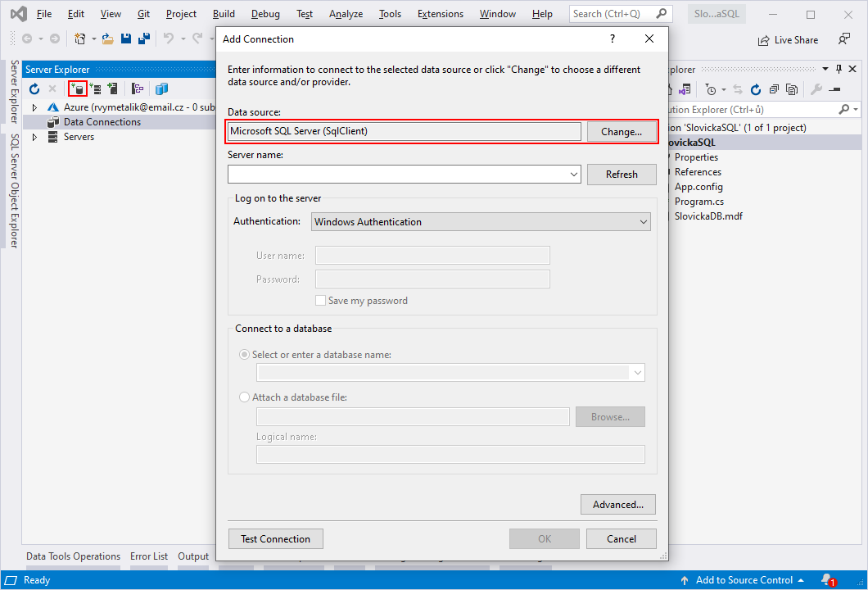The image size is (868, 590).
Task: Click the New Project toolbar icon
Action: pyautogui.click(x=79, y=39)
